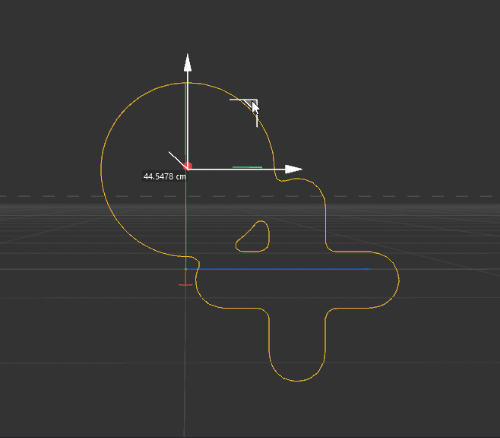Click the right-pointing white axis arrowhead
This screenshot has width=500, height=438.
click(294, 169)
